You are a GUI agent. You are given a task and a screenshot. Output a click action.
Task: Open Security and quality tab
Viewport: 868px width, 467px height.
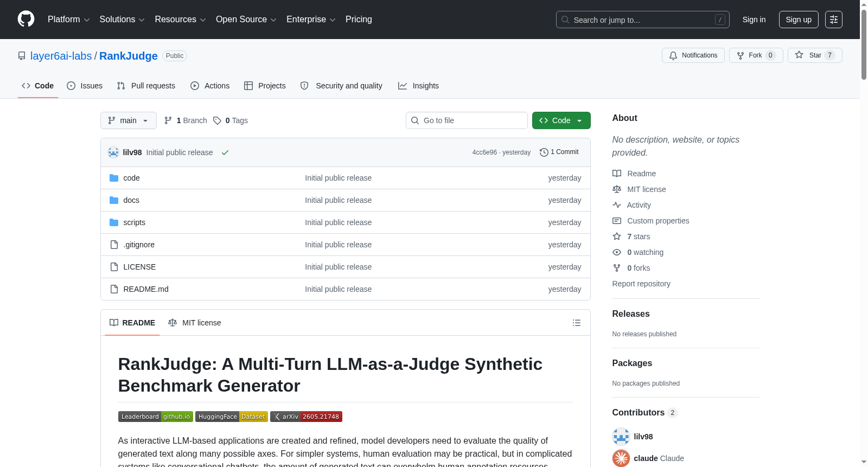(341, 86)
